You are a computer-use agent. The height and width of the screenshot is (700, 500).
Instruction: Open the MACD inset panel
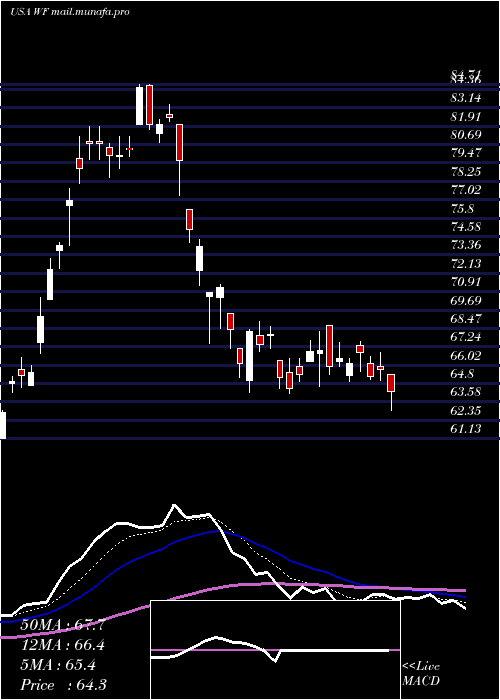click(x=275, y=650)
